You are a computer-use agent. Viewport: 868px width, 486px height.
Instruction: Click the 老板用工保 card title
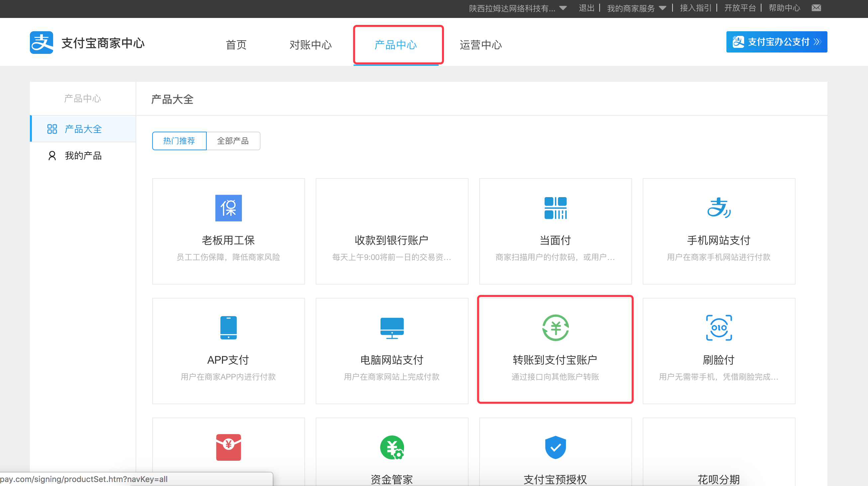[x=228, y=240]
